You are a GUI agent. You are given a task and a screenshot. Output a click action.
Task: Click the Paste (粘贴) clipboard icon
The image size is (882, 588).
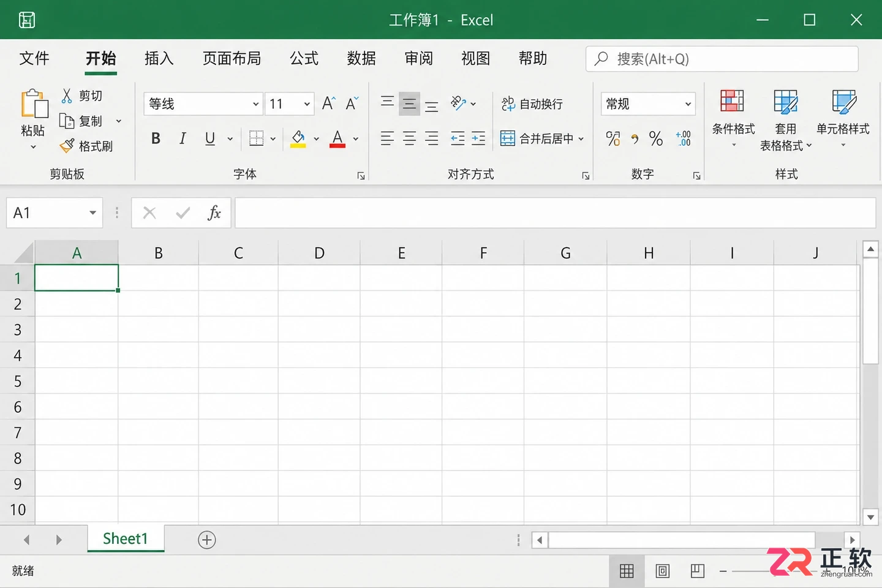34,103
